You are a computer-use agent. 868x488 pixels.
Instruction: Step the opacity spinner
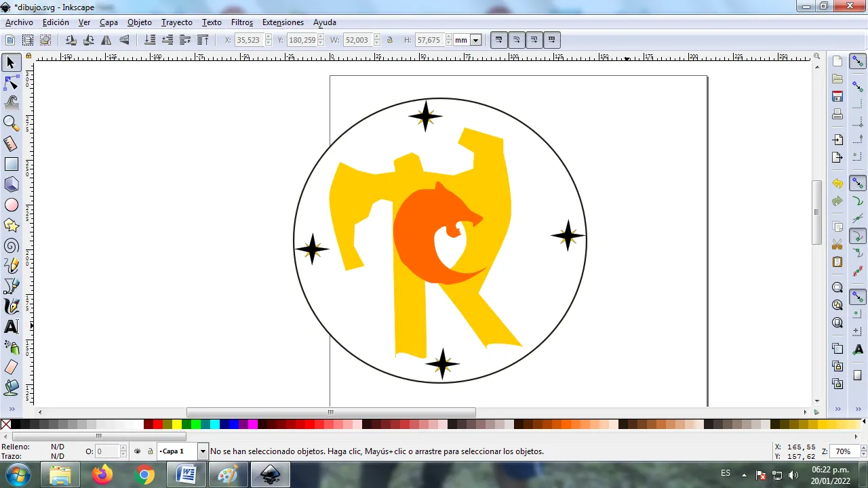tap(123, 451)
